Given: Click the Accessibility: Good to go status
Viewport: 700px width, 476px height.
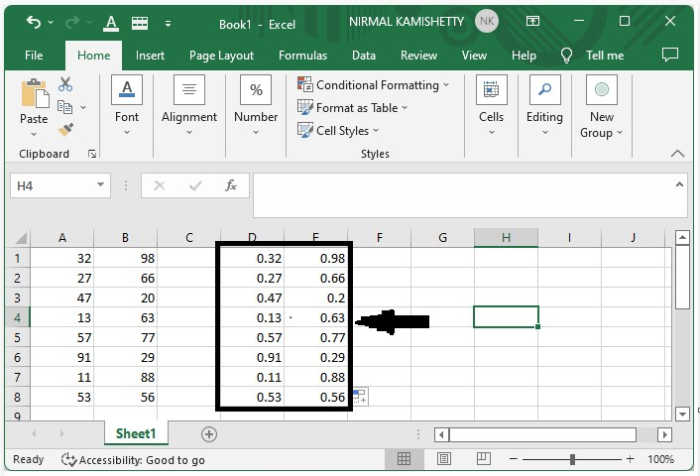Looking at the screenshot, I should click(x=133, y=460).
